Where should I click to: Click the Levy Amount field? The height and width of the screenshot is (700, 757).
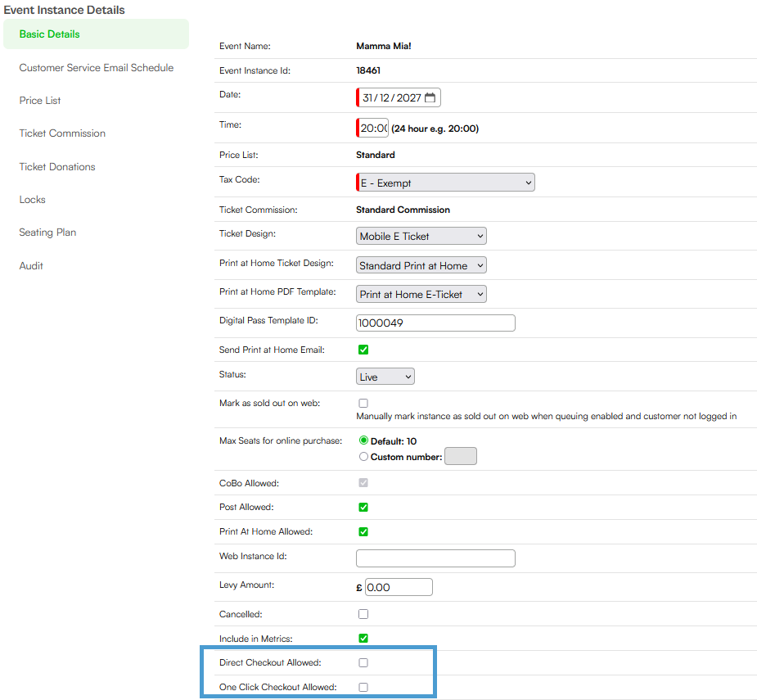click(x=399, y=588)
